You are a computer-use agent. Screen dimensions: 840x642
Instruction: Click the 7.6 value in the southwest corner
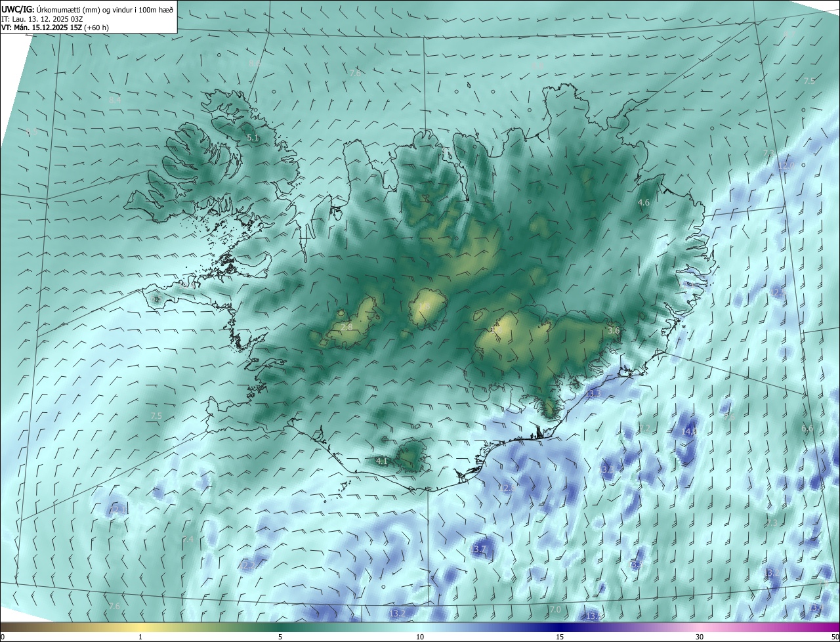tap(114, 606)
